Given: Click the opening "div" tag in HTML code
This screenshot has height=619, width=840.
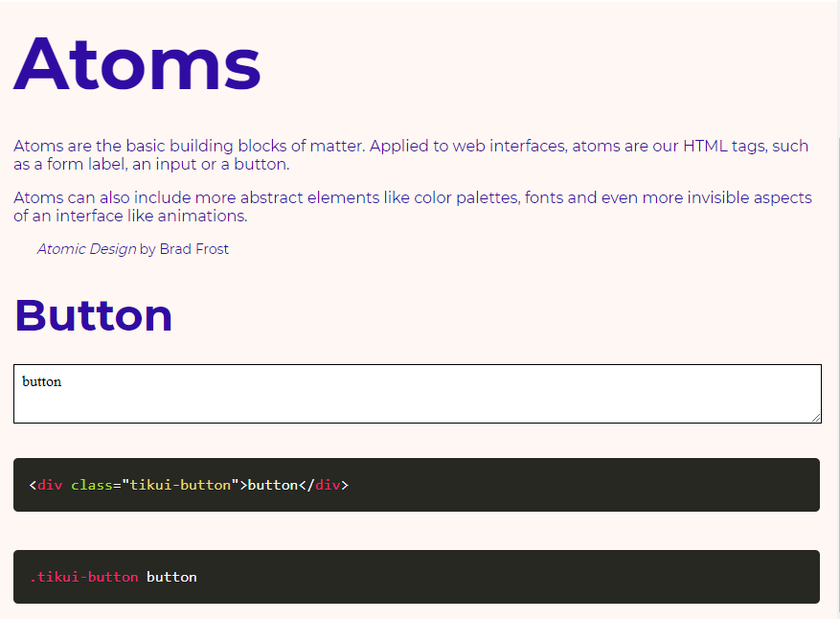Looking at the screenshot, I should point(50,485).
